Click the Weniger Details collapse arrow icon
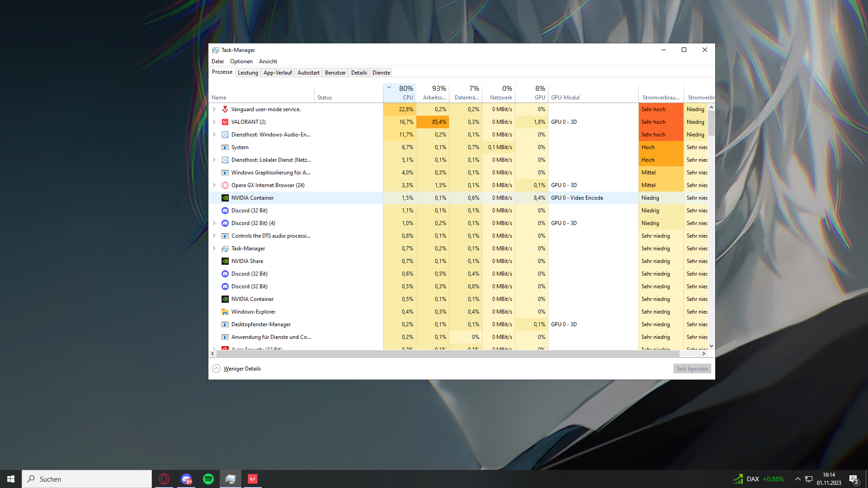 point(217,369)
